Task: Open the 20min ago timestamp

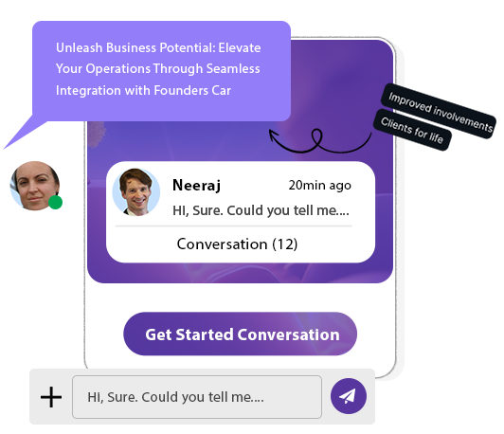Action: coord(320,185)
